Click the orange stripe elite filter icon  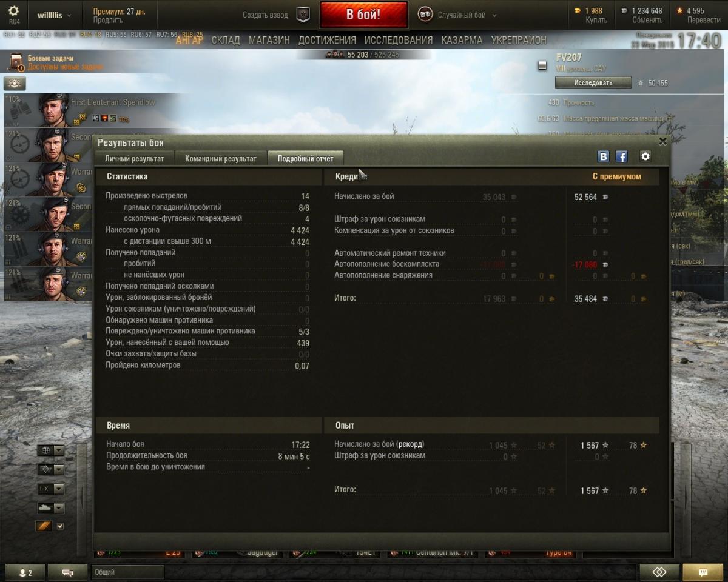pos(44,526)
